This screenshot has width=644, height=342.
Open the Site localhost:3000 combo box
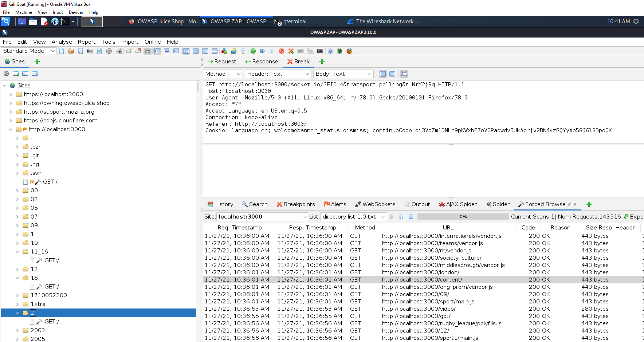263,217
